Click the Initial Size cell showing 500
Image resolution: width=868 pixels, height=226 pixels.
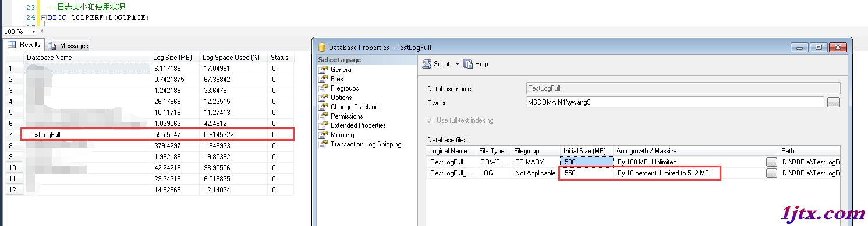[x=587, y=162]
